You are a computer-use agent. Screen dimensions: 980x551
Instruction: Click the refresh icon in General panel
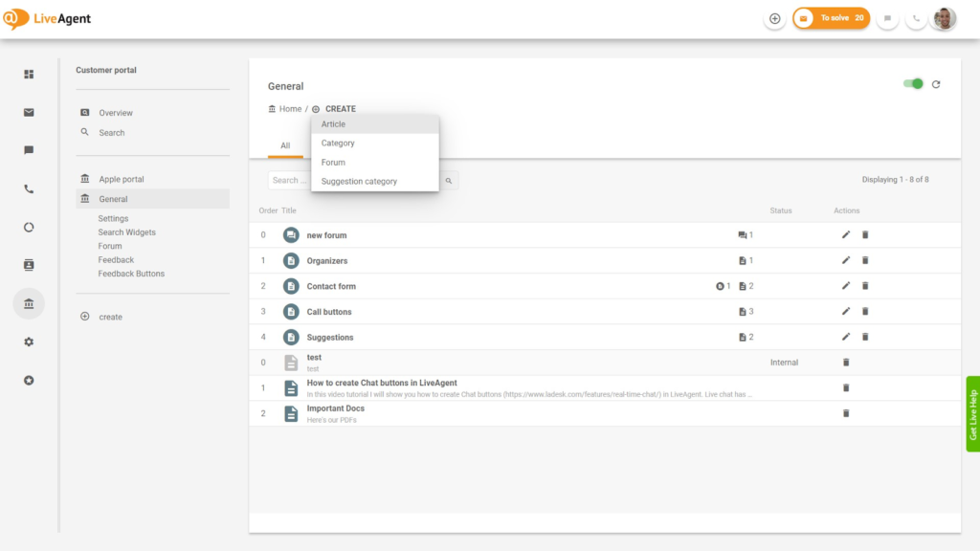pos(936,84)
